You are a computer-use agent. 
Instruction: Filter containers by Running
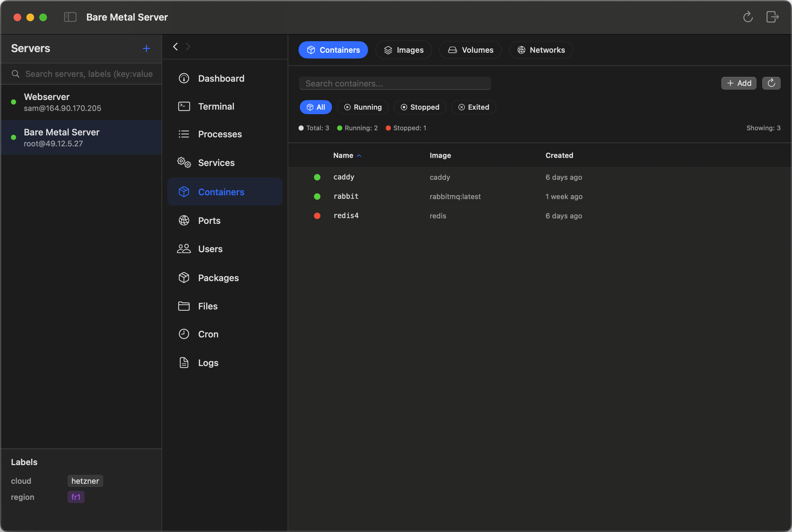(x=363, y=107)
